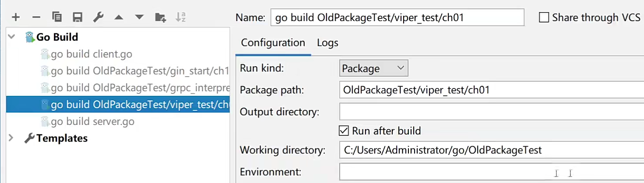Viewport: 644px width, 183px height.
Task: Select the go build server.go configuration
Action: tap(92, 122)
